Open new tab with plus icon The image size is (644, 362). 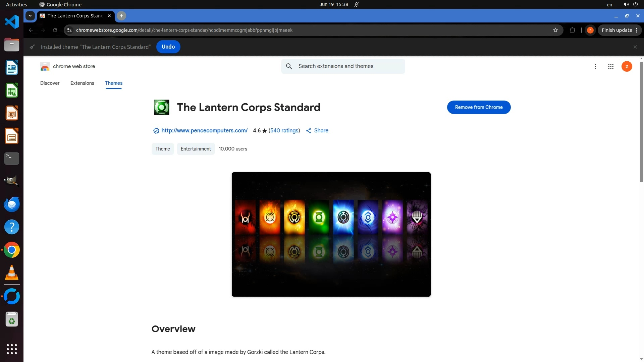[x=121, y=16]
